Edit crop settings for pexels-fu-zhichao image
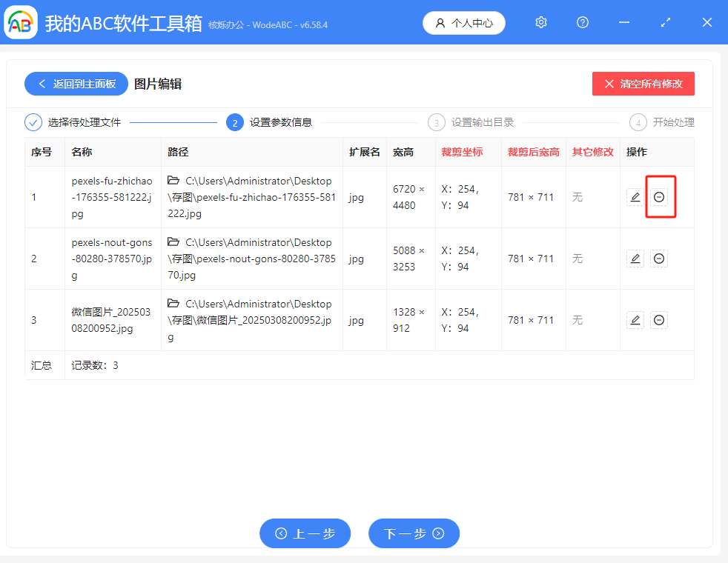This screenshot has width=728, height=563. [635, 197]
